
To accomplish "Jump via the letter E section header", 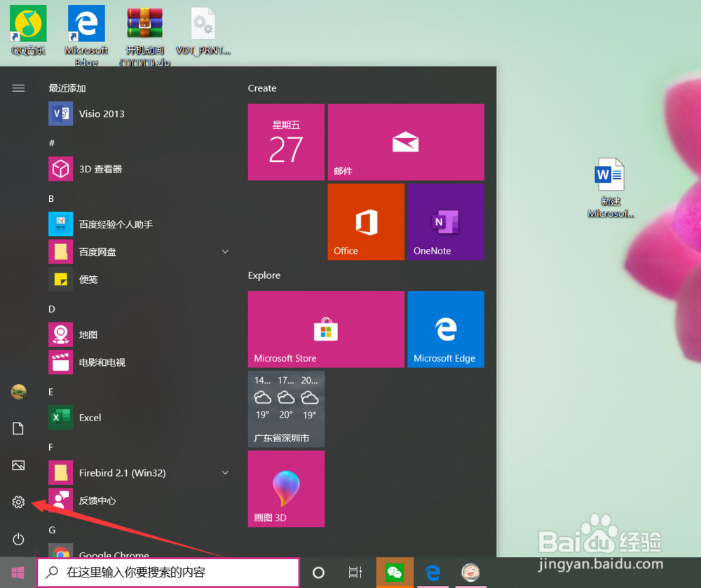I will (x=50, y=392).
